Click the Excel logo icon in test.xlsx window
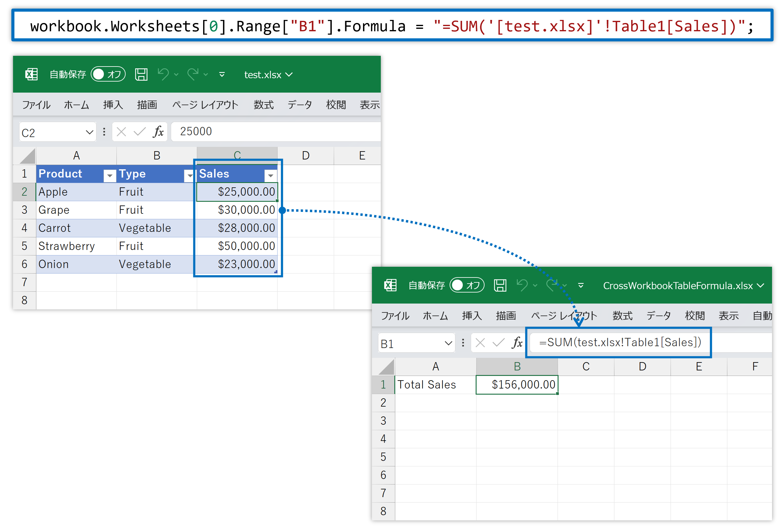Viewport: 784px width, 532px height. pyautogui.click(x=31, y=74)
